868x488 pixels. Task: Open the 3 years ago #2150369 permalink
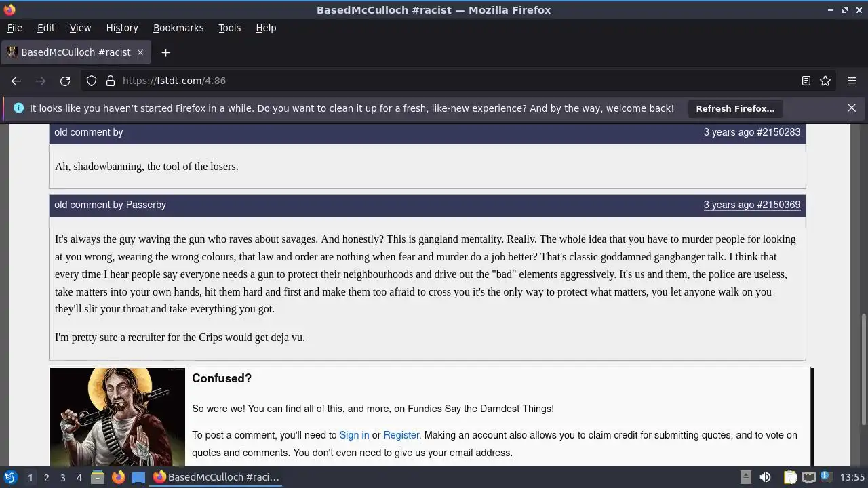[751, 205]
